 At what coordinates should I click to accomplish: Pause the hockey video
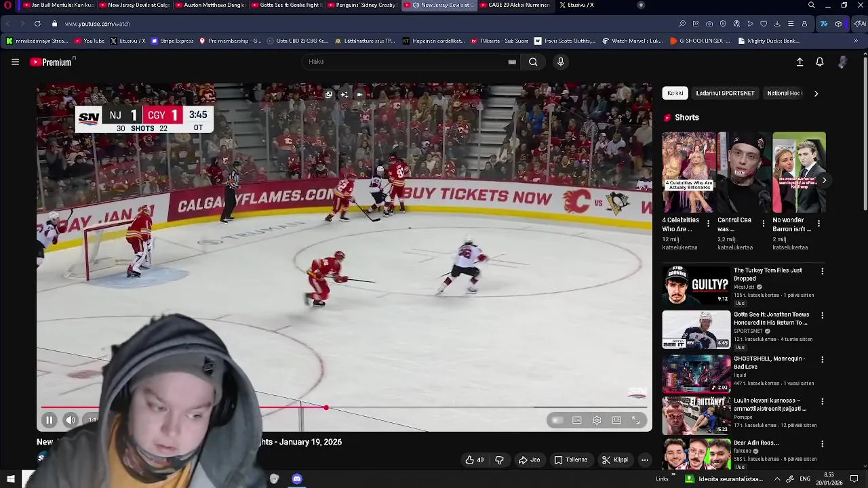(x=49, y=420)
